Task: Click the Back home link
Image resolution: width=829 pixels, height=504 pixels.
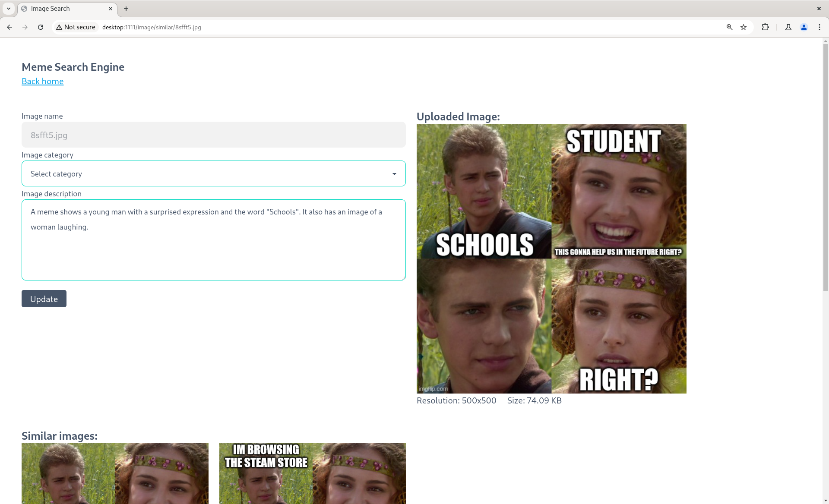Action: click(x=42, y=81)
